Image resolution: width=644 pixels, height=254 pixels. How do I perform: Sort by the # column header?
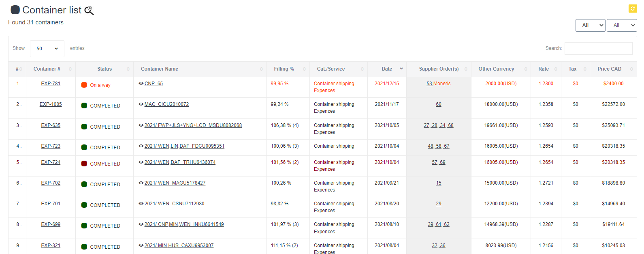click(x=17, y=69)
